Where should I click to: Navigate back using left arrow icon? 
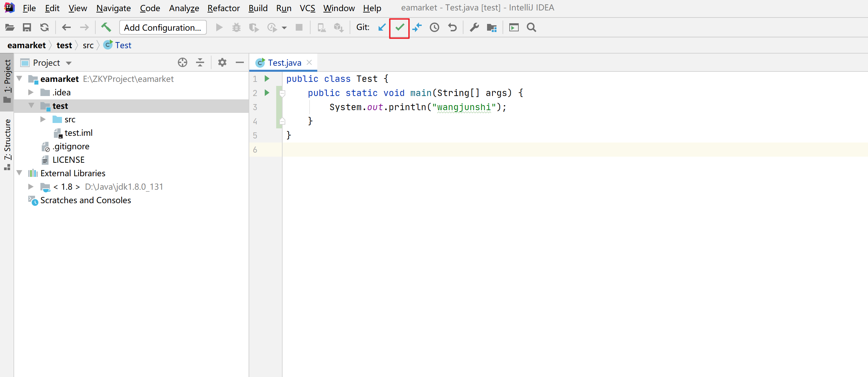[66, 27]
